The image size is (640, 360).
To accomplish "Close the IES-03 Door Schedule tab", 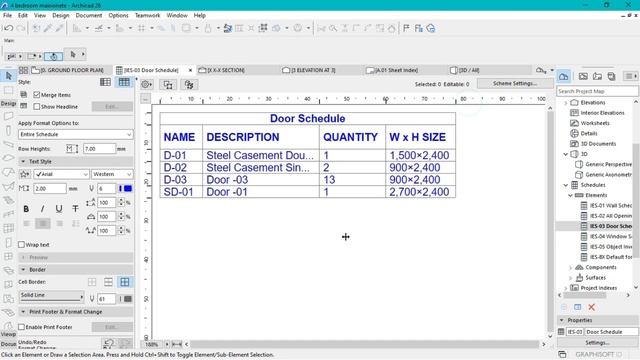I will point(190,70).
